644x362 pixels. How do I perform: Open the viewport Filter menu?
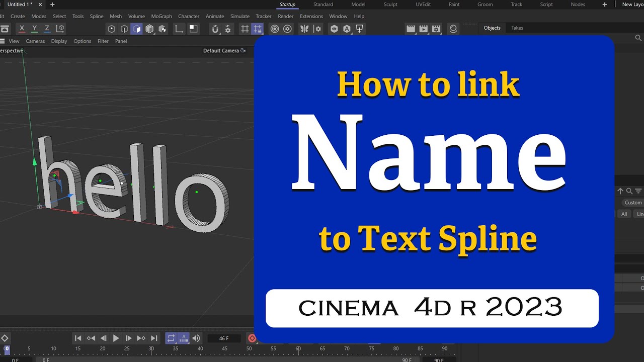pyautogui.click(x=103, y=41)
